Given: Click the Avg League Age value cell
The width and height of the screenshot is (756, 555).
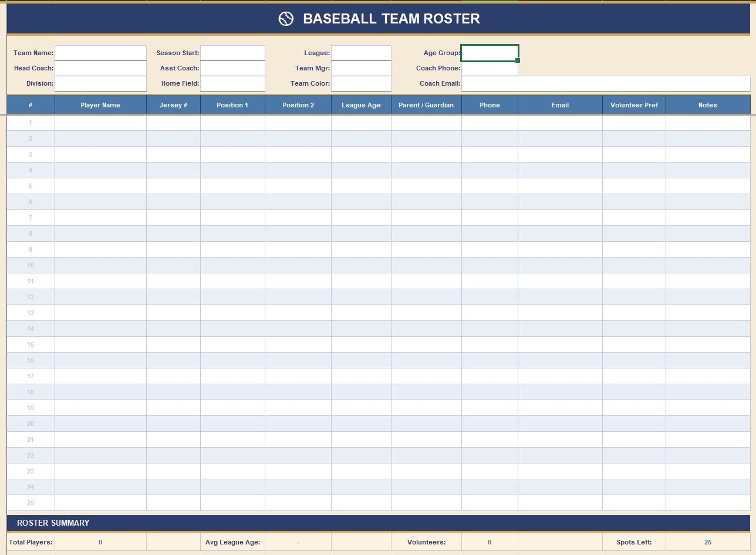Looking at the screenshot, I should [298, 542].
